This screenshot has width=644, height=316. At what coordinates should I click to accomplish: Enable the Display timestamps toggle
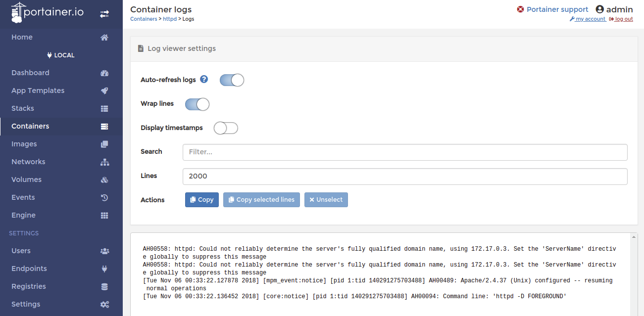226,128
